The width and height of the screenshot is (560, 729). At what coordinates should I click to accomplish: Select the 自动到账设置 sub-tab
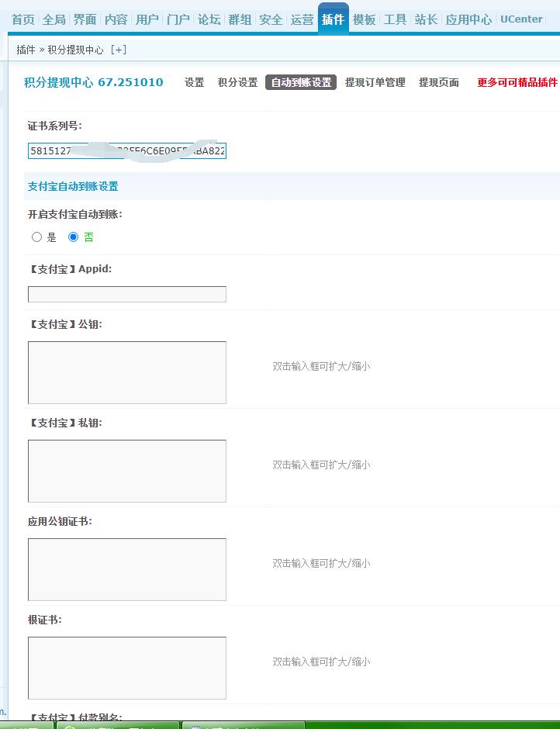tap(301, 82)
